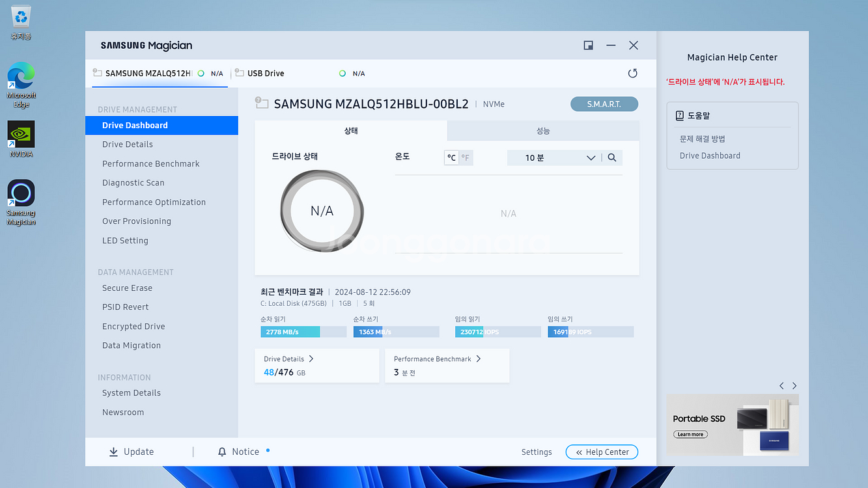
Task: Open Performance Benchmark card chevron
Action: coord(479,359)
